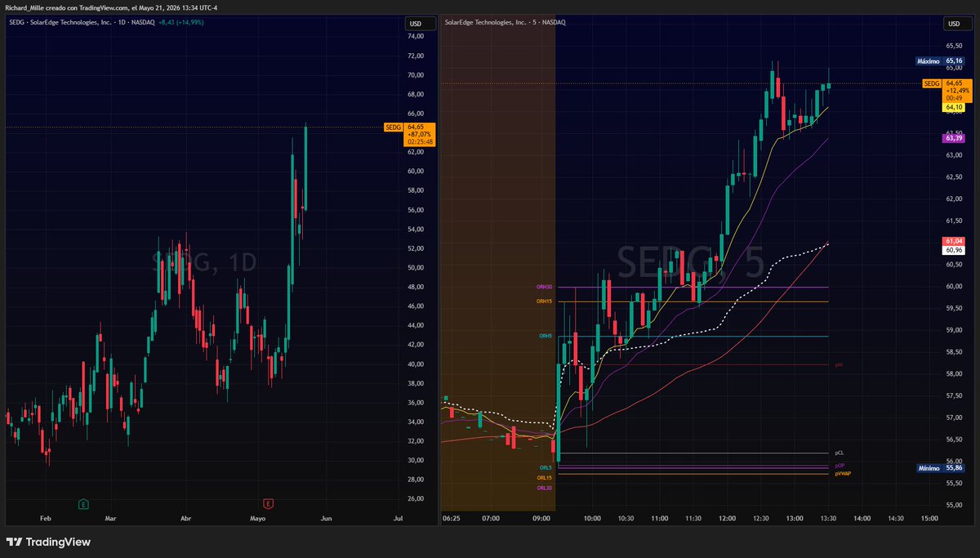Click the yellow 64,10 price label
Image resolution: width=980 pixels, height=558 pixels.
(x=954, y=107)
